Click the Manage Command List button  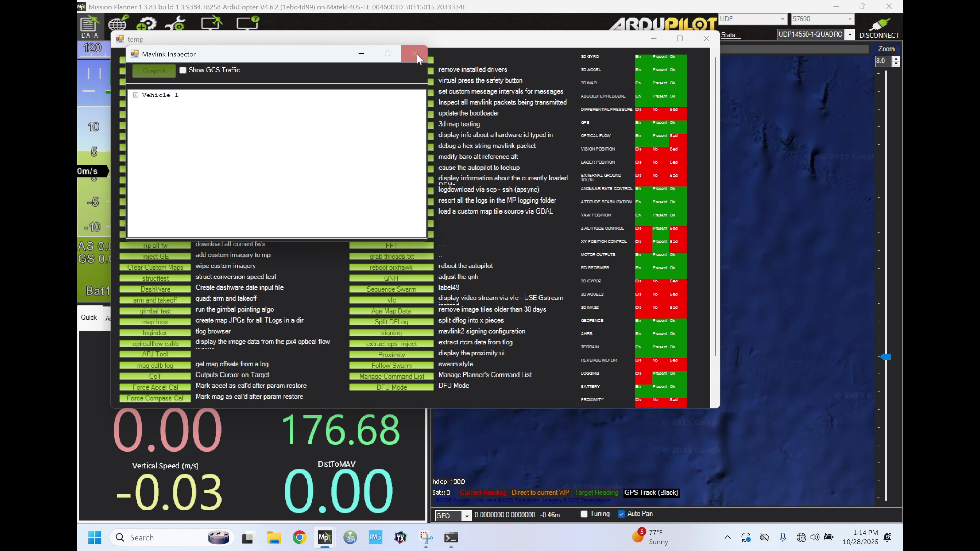(x=391, y=377)
